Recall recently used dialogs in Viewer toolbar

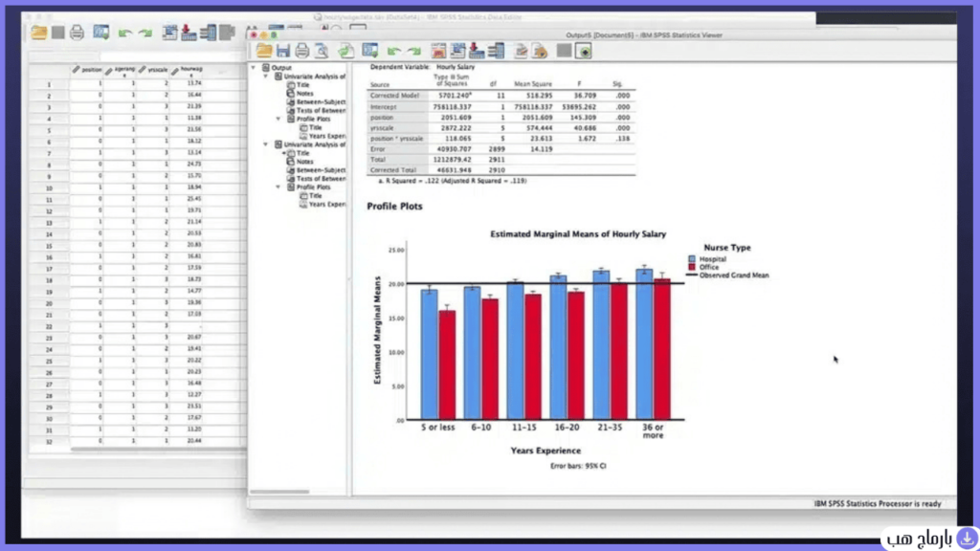pyautogui.click(x=370, y=52)
